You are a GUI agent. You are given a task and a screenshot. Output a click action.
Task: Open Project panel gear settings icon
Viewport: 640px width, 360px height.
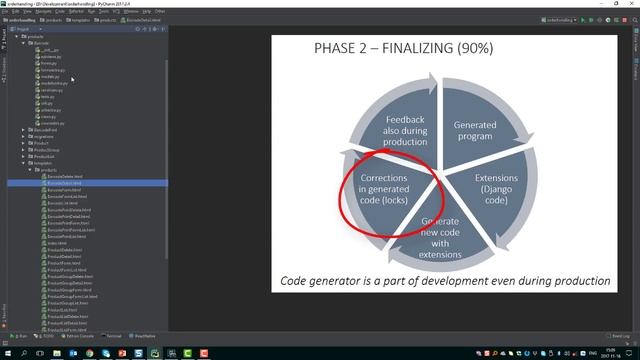tap(155, 29)
